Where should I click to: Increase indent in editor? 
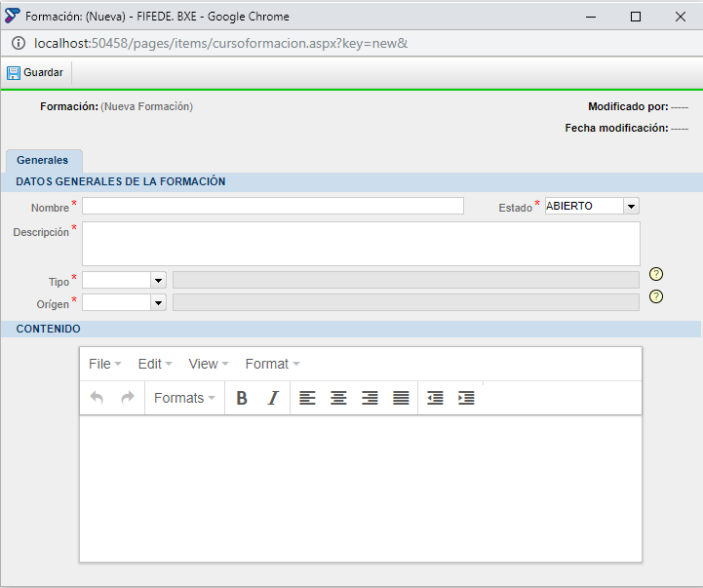(x=466, y=398)
